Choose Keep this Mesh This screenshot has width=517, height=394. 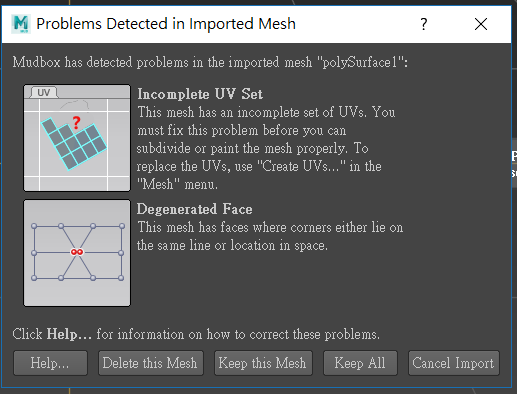coord(263,363)
